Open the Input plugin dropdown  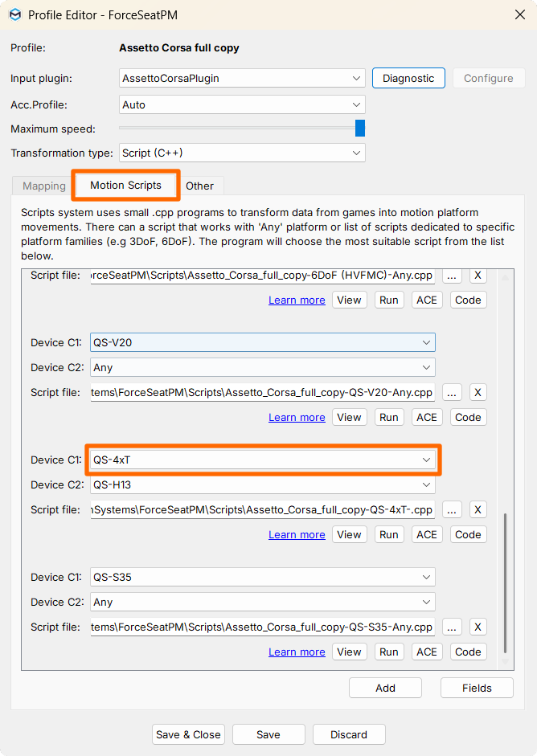coord(242,78)
